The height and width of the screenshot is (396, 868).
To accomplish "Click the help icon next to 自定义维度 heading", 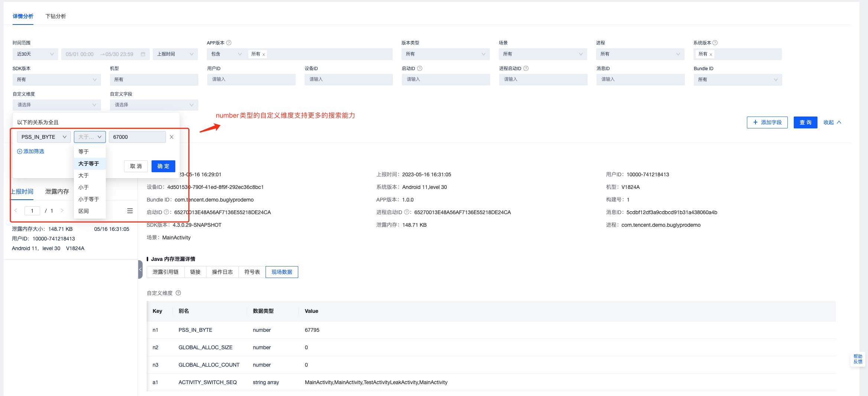I will click(x=178, y=293).
